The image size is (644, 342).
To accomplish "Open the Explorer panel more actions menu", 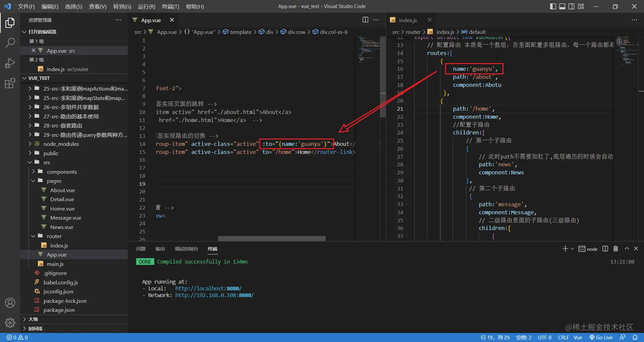I will [x=118, y=20].
